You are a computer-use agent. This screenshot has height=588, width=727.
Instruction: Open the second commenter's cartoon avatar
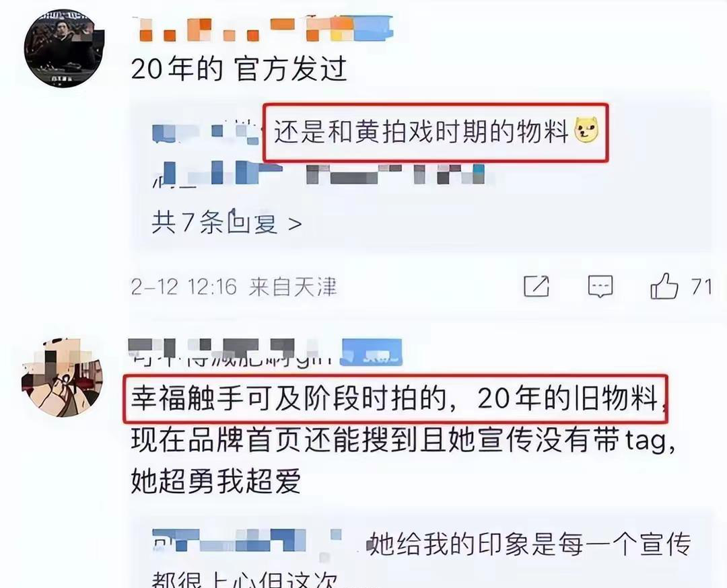coord(62,377)
